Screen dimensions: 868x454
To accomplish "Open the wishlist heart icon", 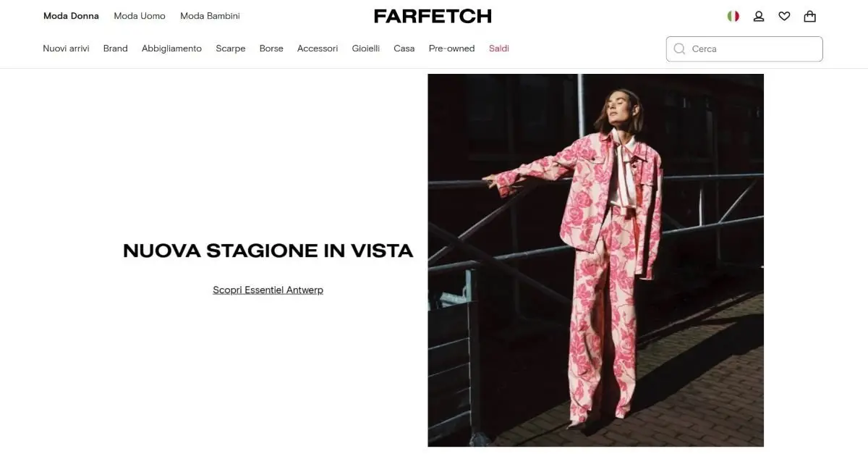I will pos(784,16).
